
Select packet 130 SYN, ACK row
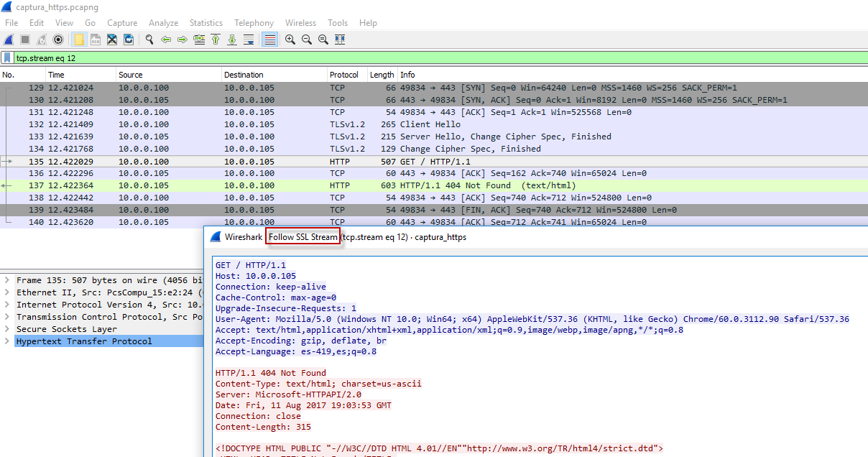coord(434,100)
